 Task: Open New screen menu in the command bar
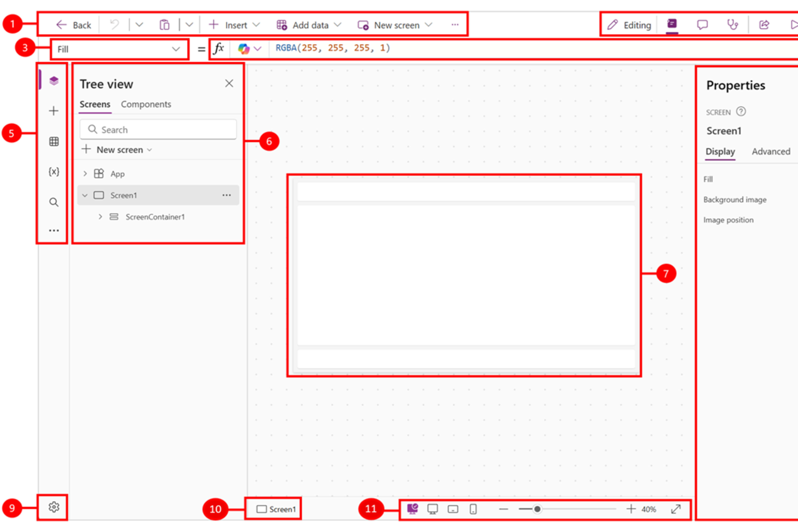click(395, 25)
